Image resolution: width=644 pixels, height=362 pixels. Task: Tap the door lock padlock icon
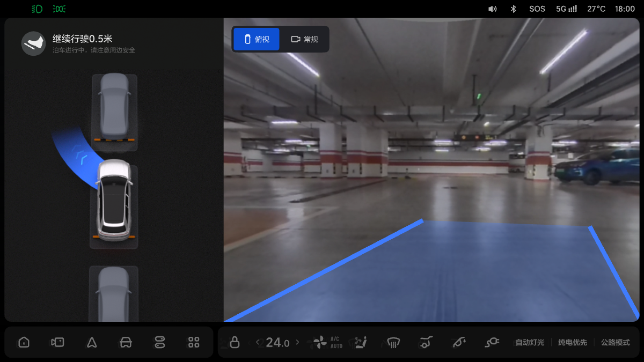tap(235, 342)
